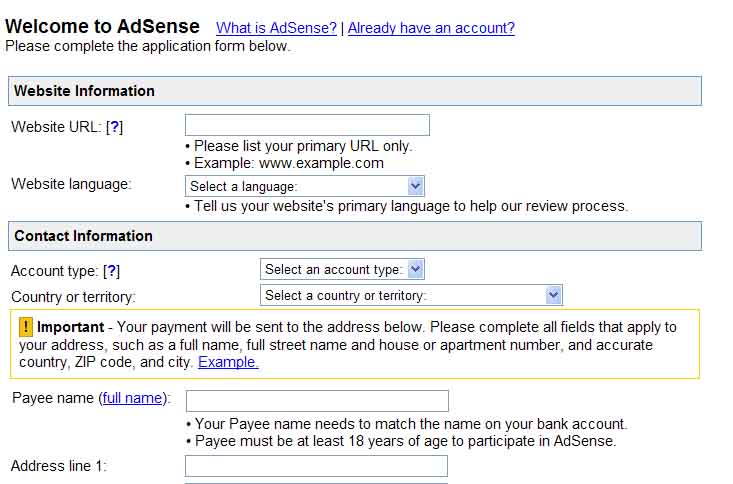Click the arrow on the account type dropdown
The width and height of the screenshot is (733, 484).
coord(416,269)
